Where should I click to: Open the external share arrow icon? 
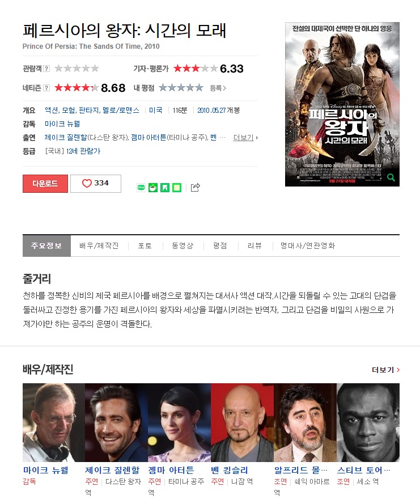click(196, 187)
